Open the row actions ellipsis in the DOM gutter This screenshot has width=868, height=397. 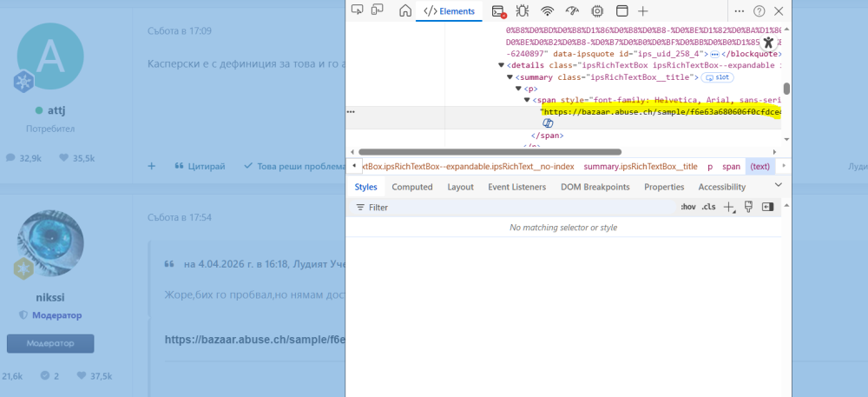click(351, 112)
